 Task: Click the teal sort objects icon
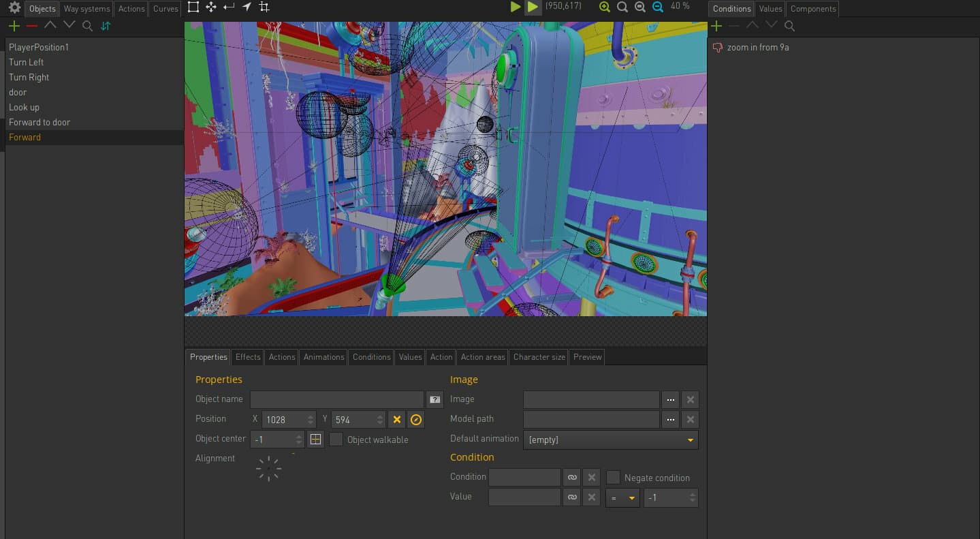click(106, 26)
